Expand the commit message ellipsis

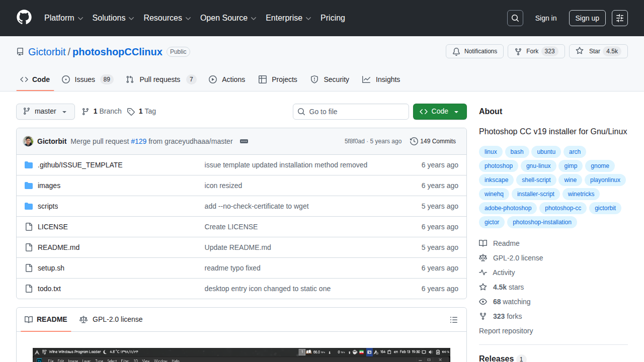(x=244, y=141)
